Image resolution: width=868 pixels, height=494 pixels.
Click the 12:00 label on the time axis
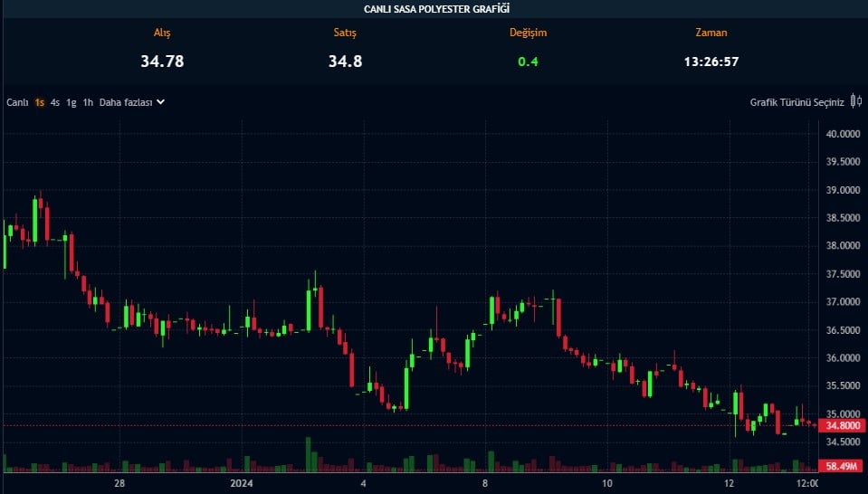click(806, 484)
